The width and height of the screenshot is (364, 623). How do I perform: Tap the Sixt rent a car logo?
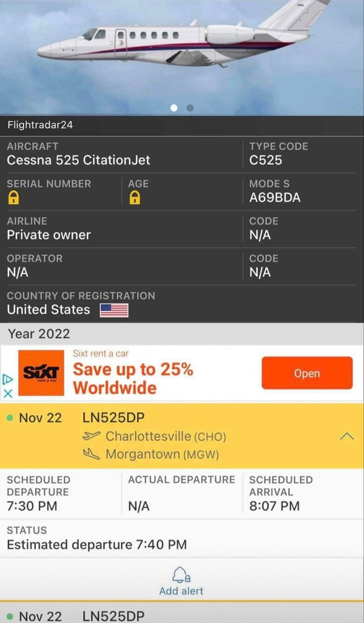(39, 371)
